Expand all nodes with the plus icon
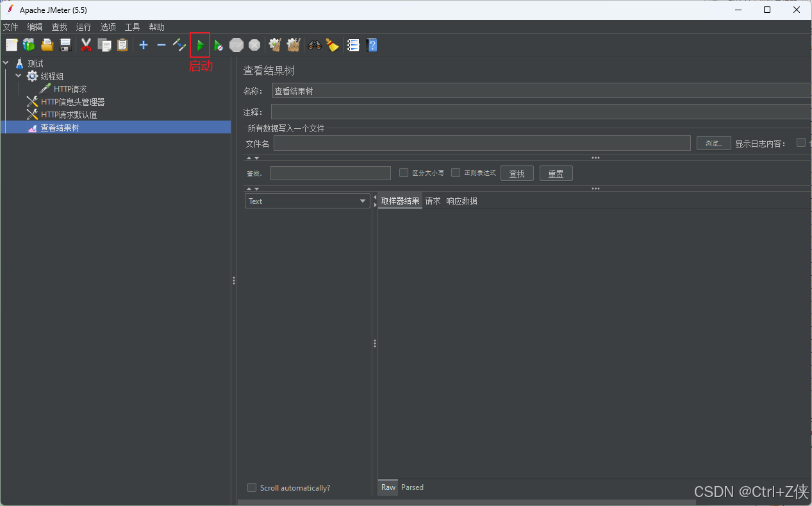The image size is (812, 506). (144, 45)
